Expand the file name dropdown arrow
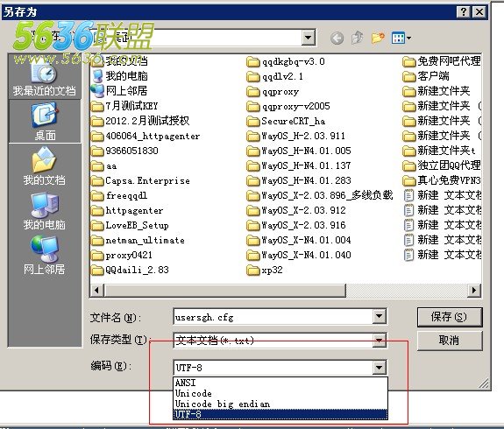Screen dimensions: 504x429 coord(379,317)
